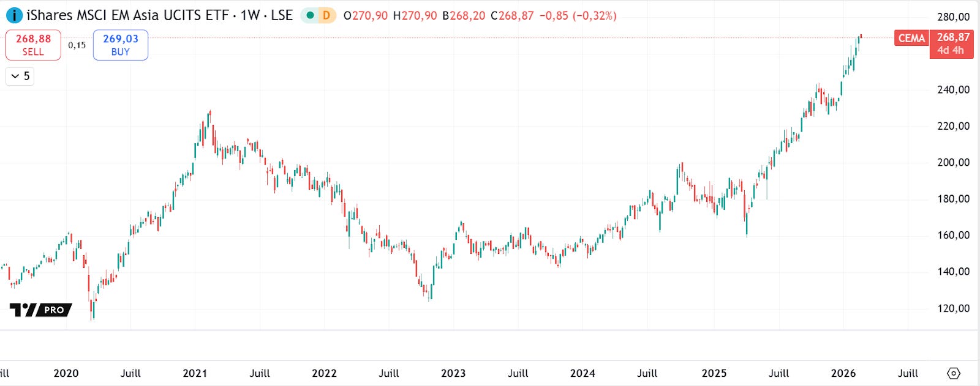Click the 160,00 price scale label
980x386 pixels.
pos(954,236)
